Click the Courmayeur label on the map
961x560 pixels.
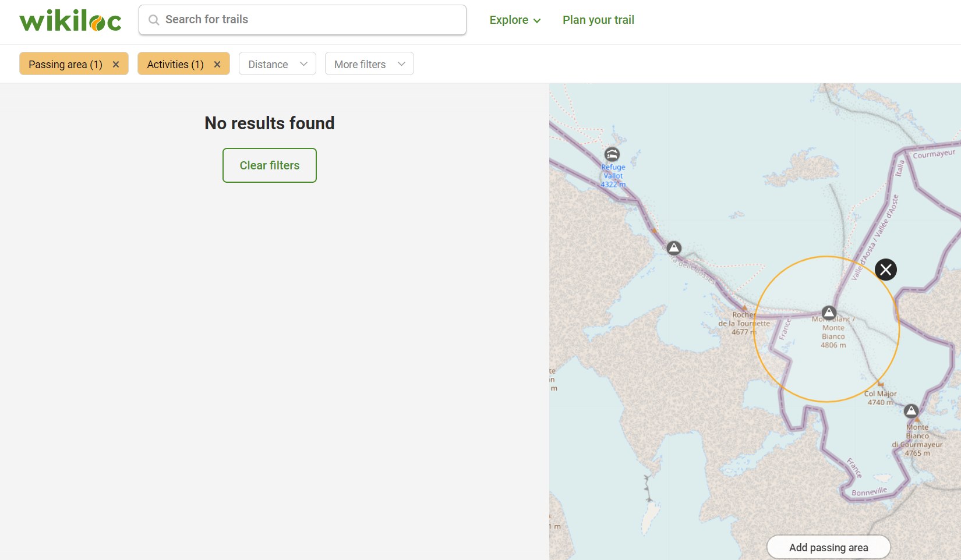pos(934,154)
